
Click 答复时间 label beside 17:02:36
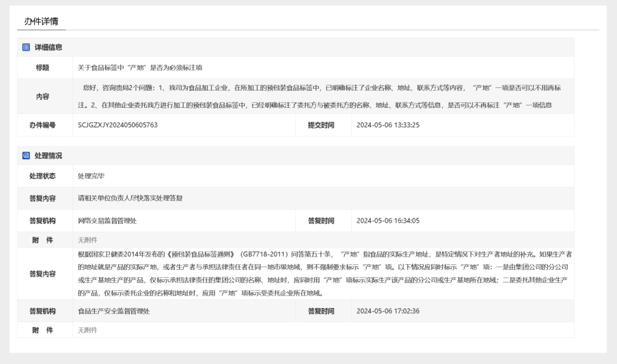pyautogui.click(x=321, y=311)
